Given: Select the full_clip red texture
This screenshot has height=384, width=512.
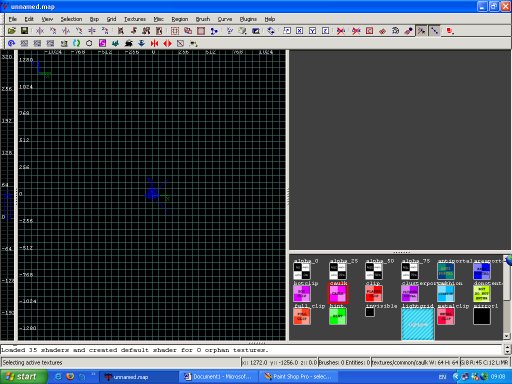Looking at the screenshot, I should click(x=302, y=316).
